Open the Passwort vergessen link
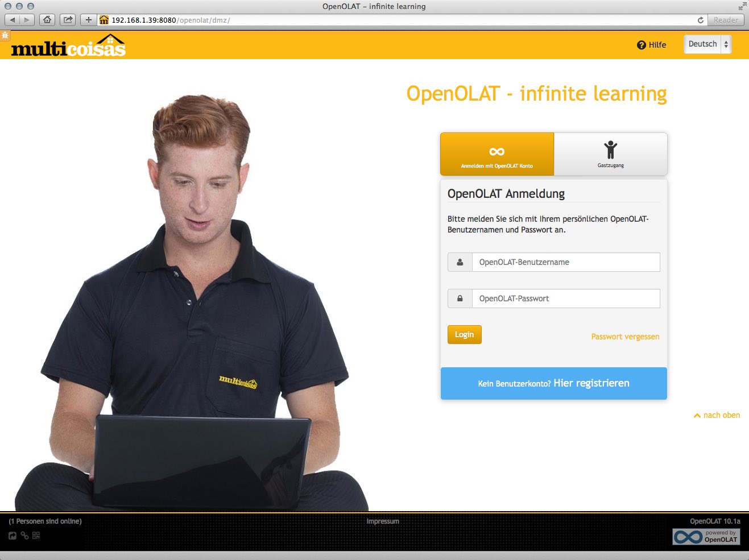This screenshot has height=560, width=749. pyautogui.click(x=626, y=337)
